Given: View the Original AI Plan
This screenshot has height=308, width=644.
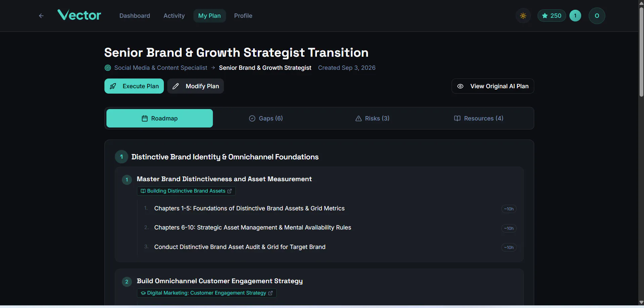Looking at the screenshot, I should click(493, 86).
